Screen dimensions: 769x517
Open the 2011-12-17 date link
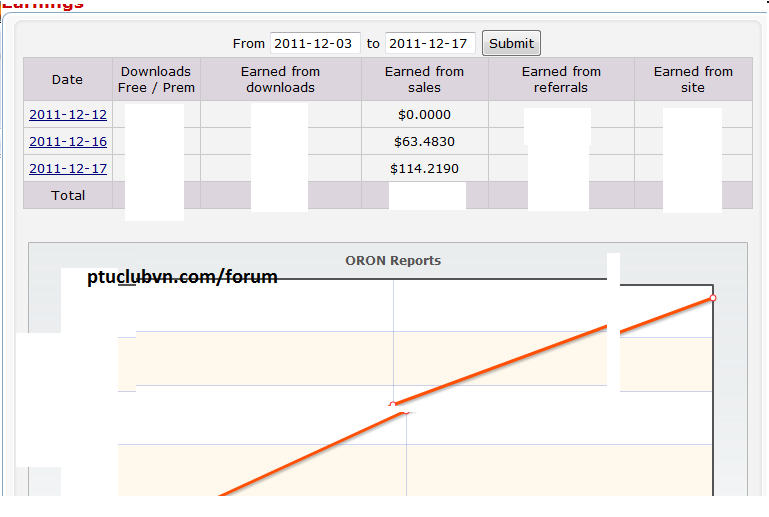coord(68,169)
